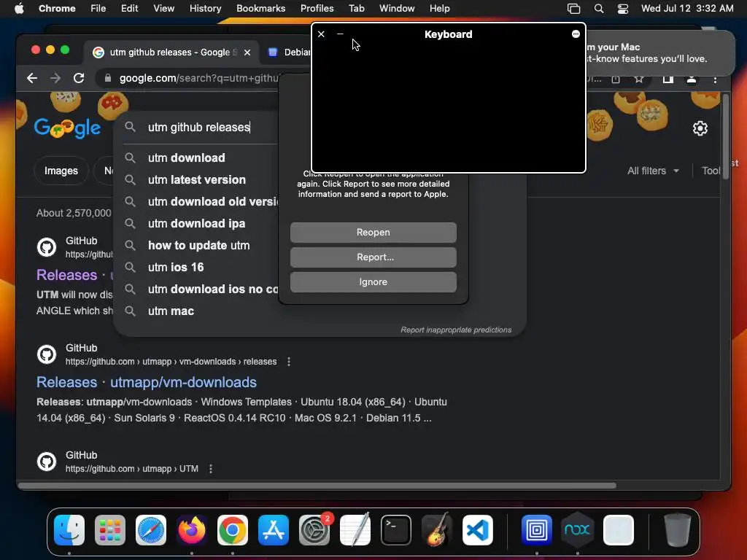Open Control Center in menu bar

click(x=623, y=9)
